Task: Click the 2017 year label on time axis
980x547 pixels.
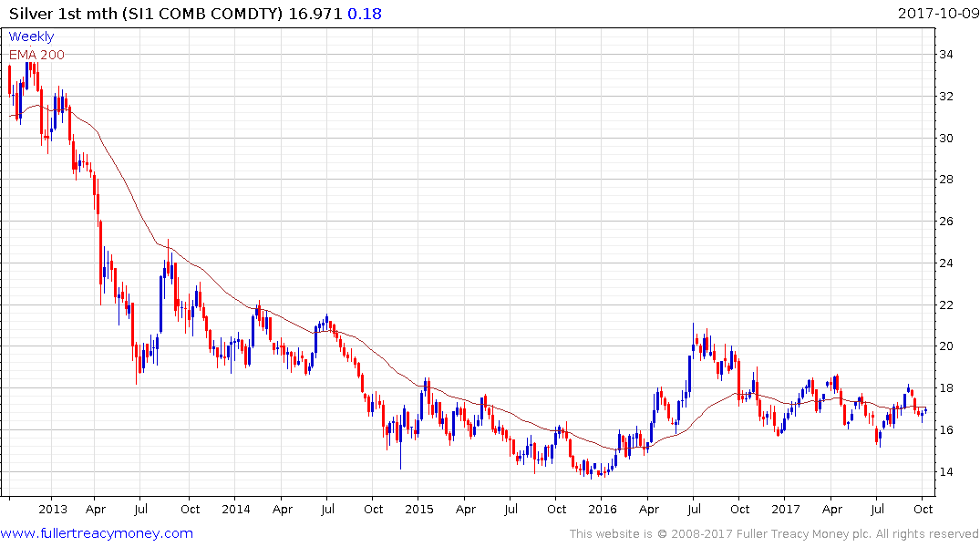Action: click(786, 509)
